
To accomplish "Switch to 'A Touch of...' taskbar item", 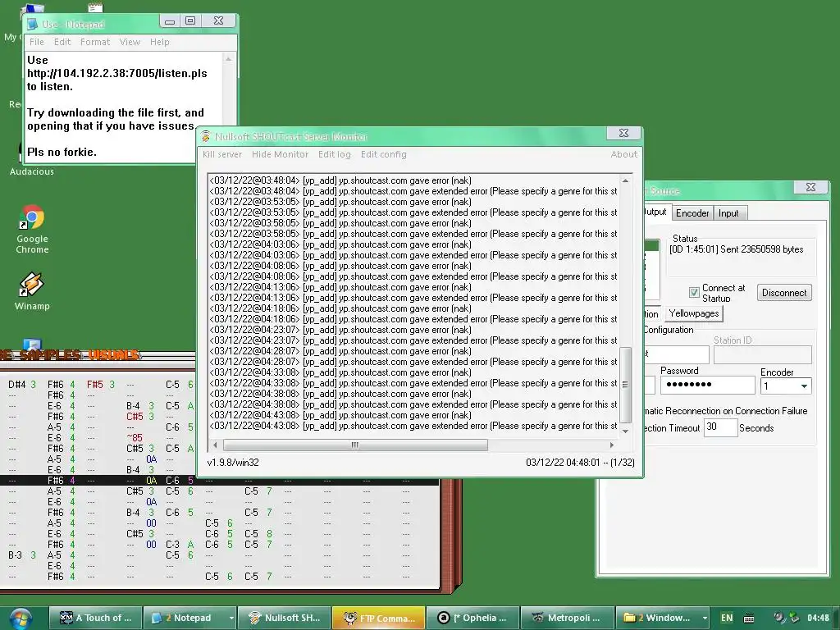I will [95, 618].
